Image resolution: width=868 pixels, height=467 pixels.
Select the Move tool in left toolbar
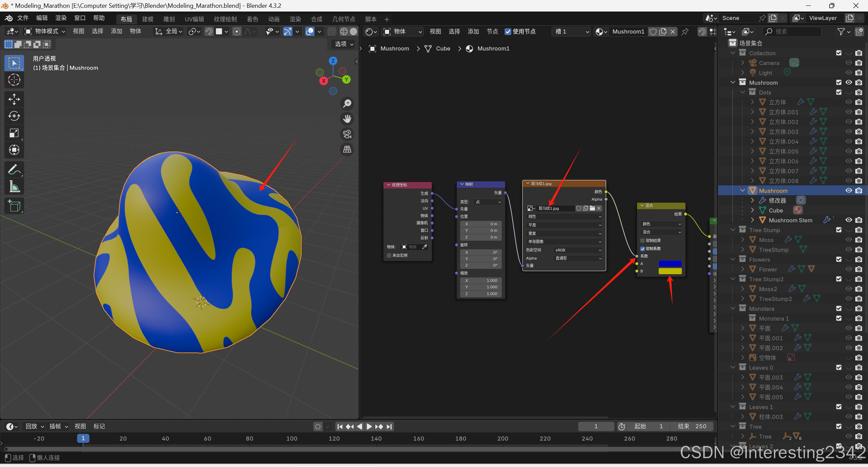[14, 99]
